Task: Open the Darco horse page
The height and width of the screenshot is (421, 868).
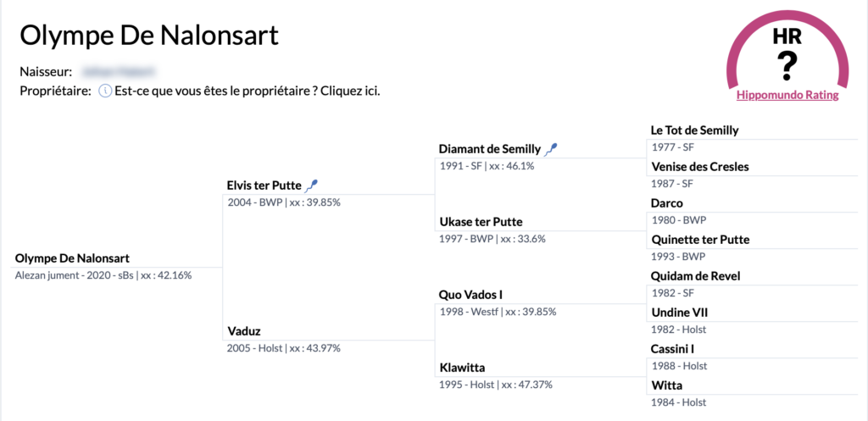Action: (x=667, y=203)
